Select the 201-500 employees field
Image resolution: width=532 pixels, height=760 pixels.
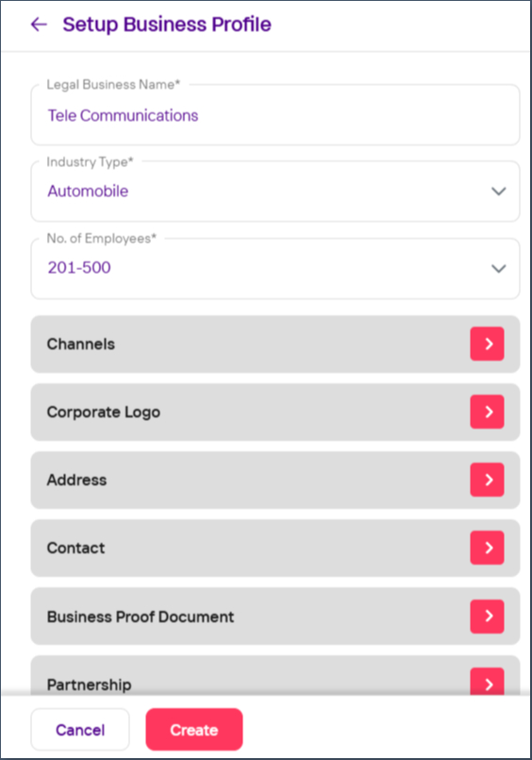(x=274, y=268)
